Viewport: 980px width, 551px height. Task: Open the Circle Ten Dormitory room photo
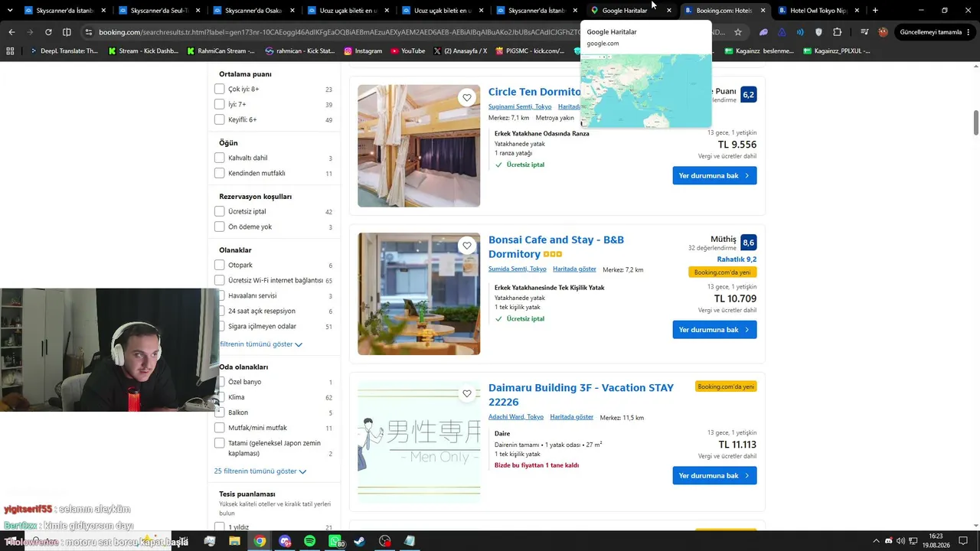coord(419,145)
